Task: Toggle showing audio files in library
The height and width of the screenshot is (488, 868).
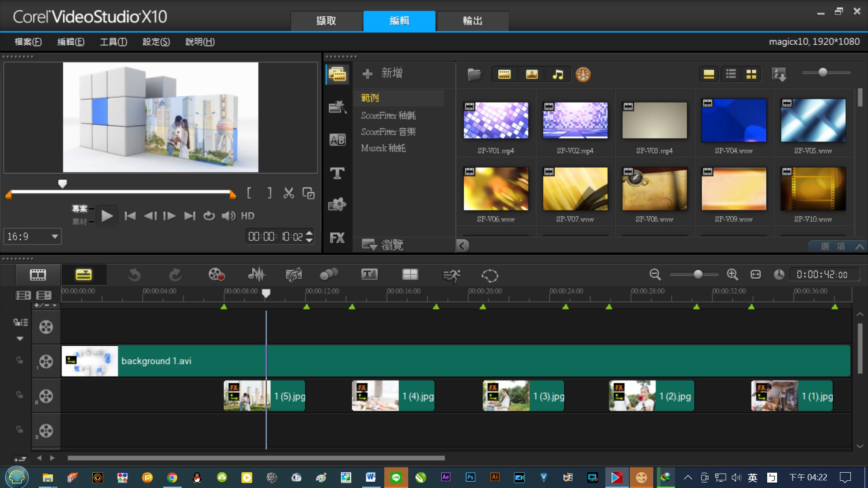Action: [x=558, y=75]
